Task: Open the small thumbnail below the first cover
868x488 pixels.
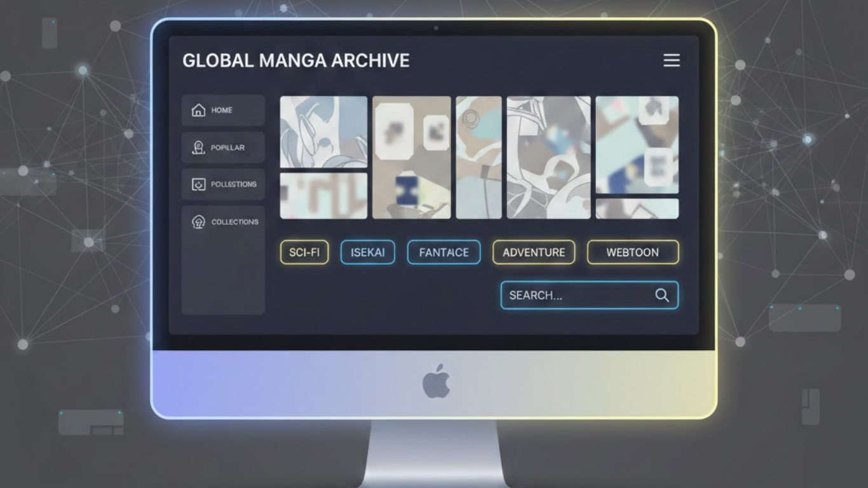Action: pyautogui.click(x=323, y=196)
